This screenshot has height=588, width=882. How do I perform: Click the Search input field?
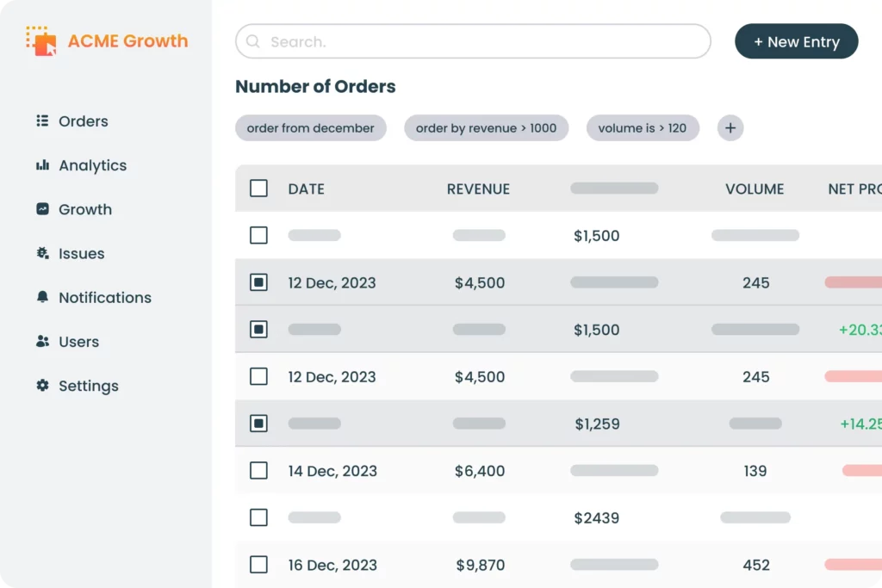point(473,40)
